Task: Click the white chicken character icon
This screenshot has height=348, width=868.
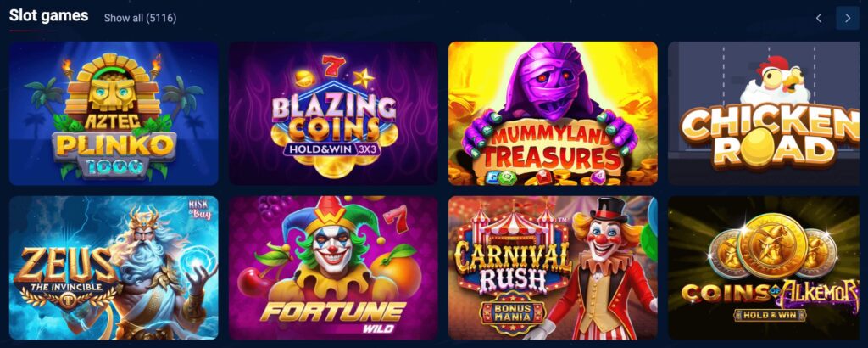Action: pyautogui.click(x=775, y=81)
